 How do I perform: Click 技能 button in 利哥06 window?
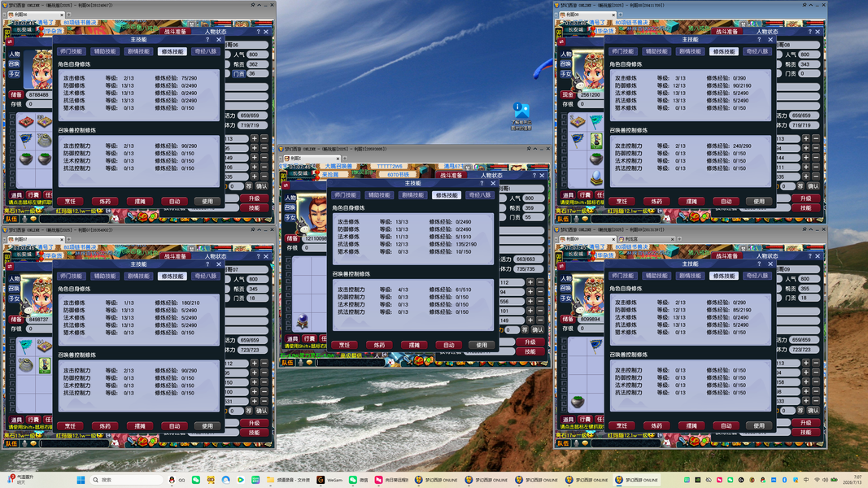pos(254,208)
